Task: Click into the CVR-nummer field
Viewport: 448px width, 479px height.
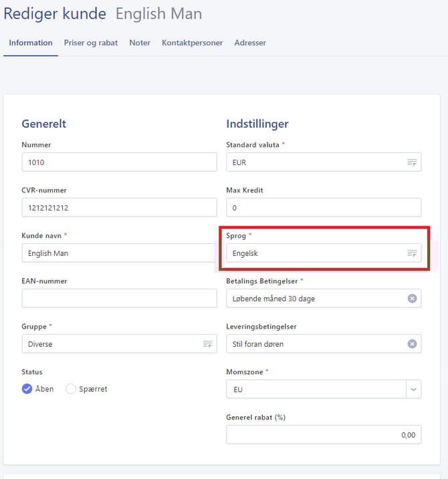Action: point(119,208)
